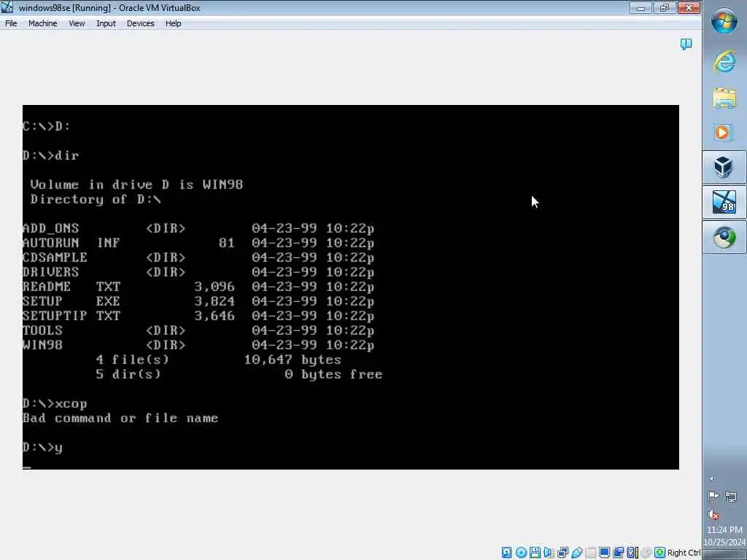Click the CDSAMPLE directory entry
The image size is (747, 560).
click(198, 257)
